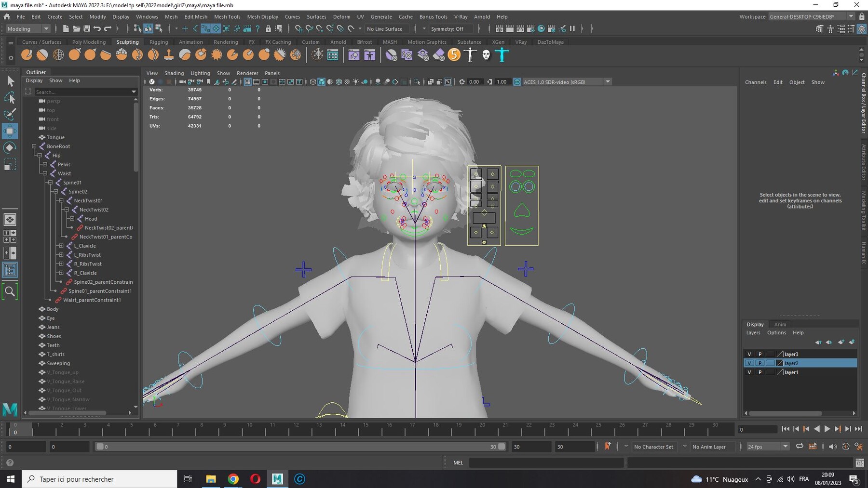Click the Rotate tool icon
Screen dimensions: 868x488
(10, 147)
